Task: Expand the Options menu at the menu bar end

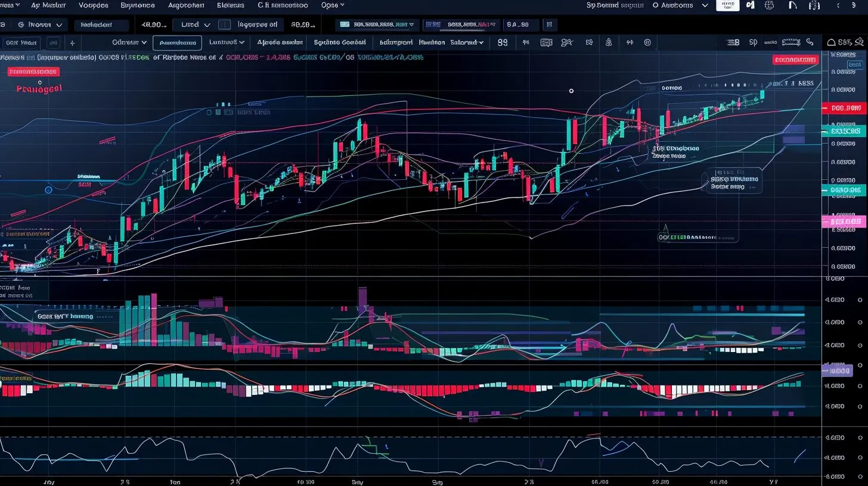Action: 332,5
